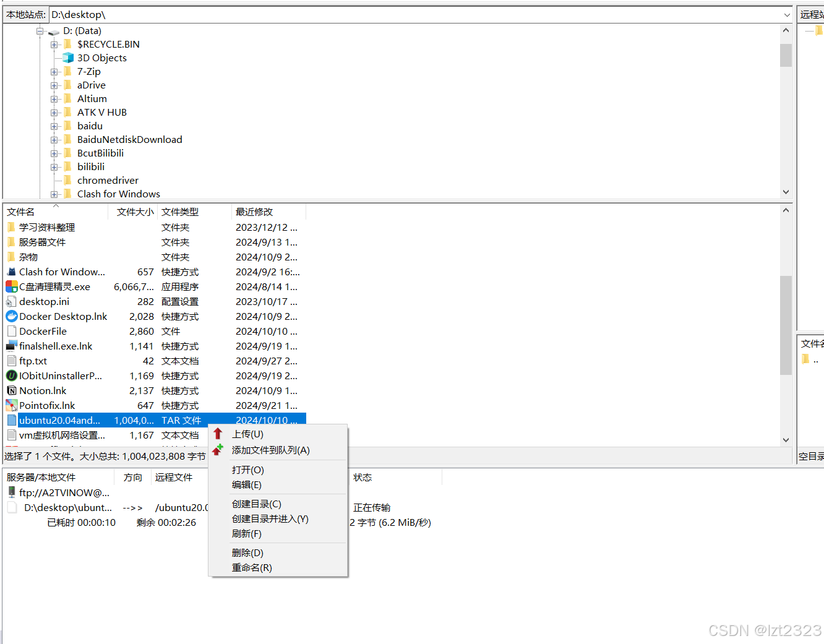The image size is (824, 644).
Task: Click the file list scrollbar down arrow
Action: (786, 440)
